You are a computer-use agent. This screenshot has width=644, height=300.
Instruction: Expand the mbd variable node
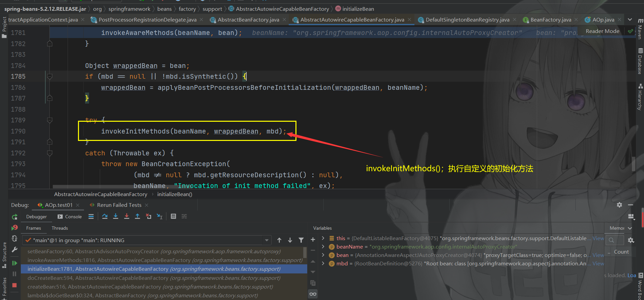[x=323, y=263]
